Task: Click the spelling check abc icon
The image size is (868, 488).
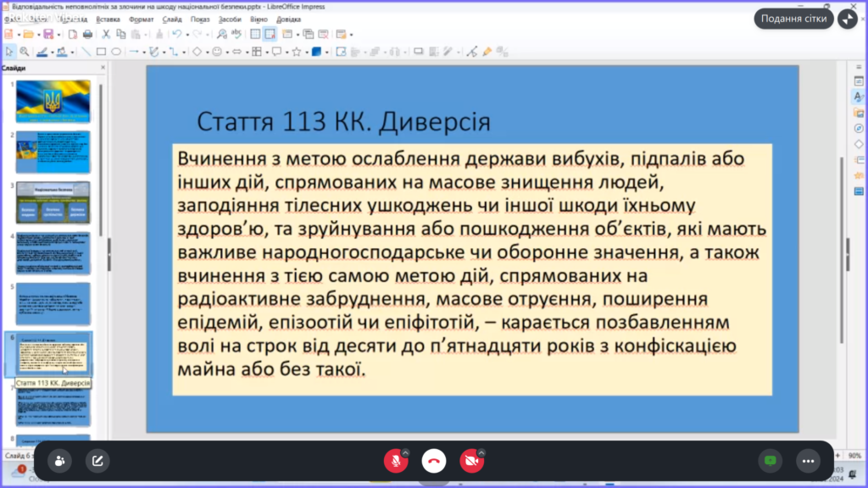Action: coord(236,34)
